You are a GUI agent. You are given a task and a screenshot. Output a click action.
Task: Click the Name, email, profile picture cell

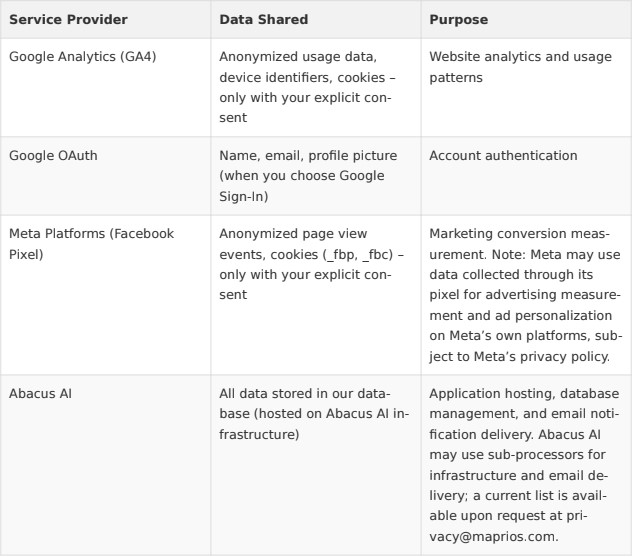tap(316, 176)
